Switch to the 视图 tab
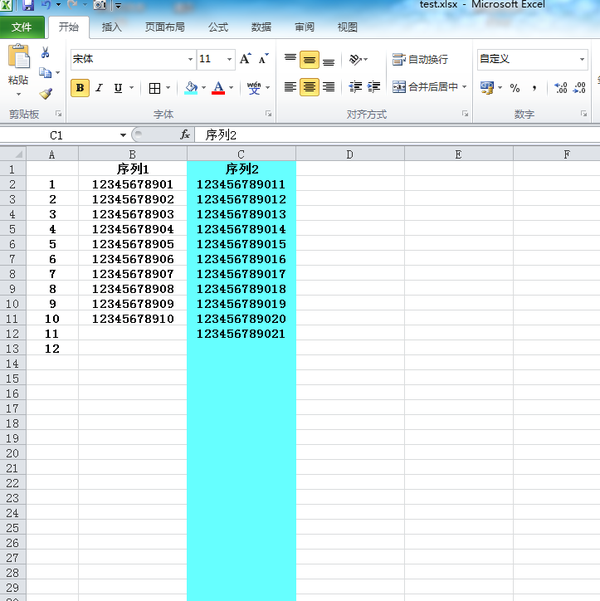The image size is (600, 601). click(x=347, y=27)
